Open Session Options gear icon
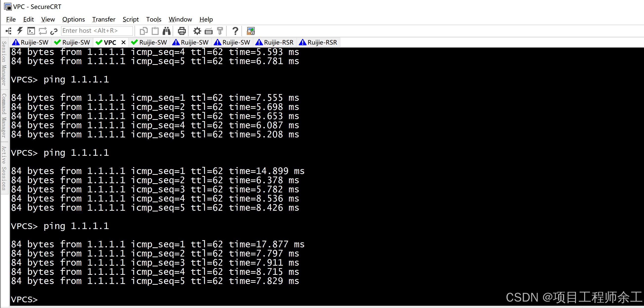Screen dimensions: 644x308 (x=197, y=31)
